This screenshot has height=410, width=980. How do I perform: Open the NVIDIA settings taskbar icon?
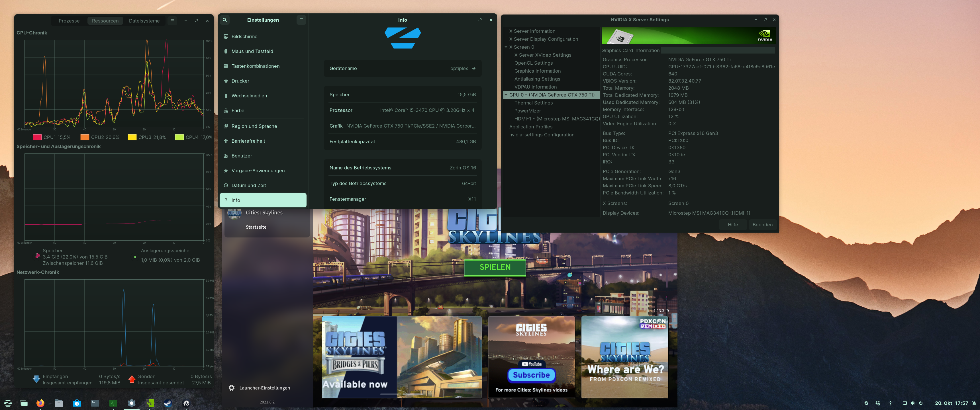tap(150, 403)
